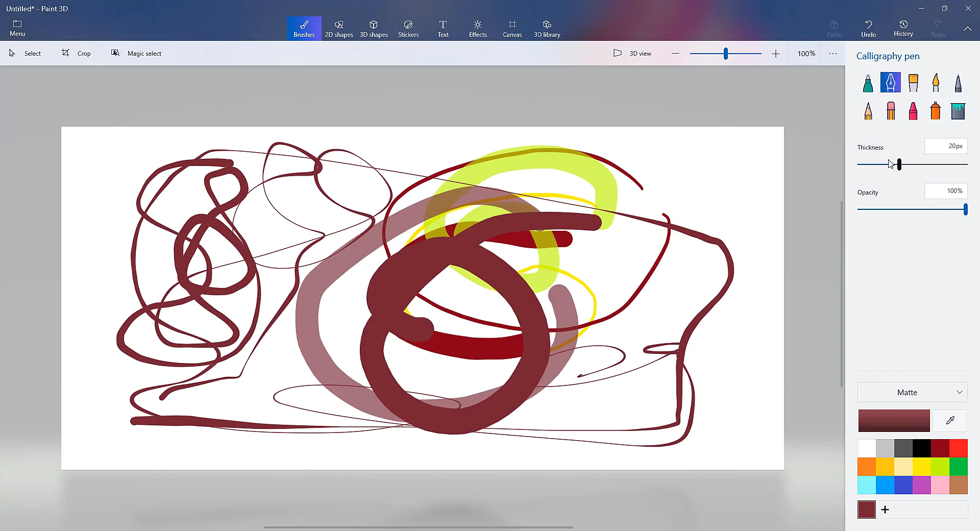Open the Menu folder icon

[x=17, y=28]
